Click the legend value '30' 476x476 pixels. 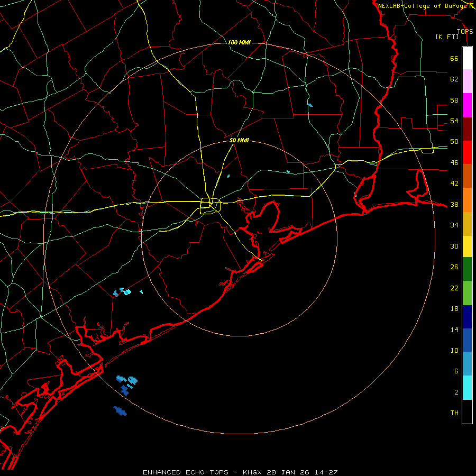tap(454, 246)
